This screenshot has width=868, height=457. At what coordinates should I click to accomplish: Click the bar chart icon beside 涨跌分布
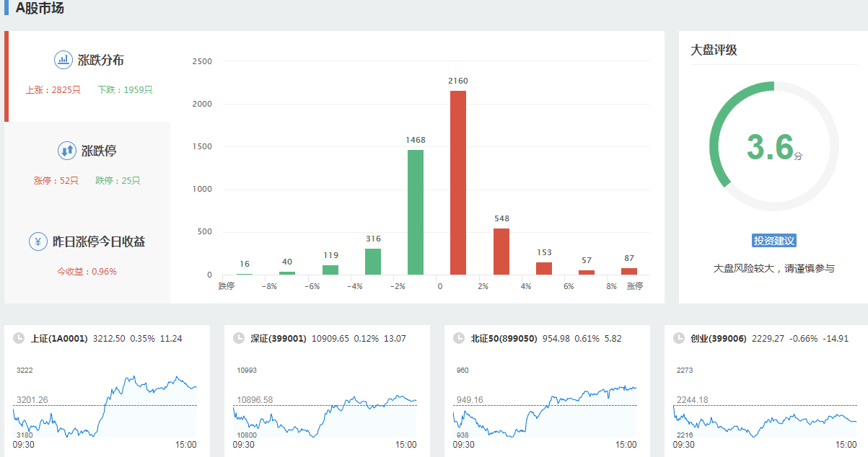click(63, 60)
